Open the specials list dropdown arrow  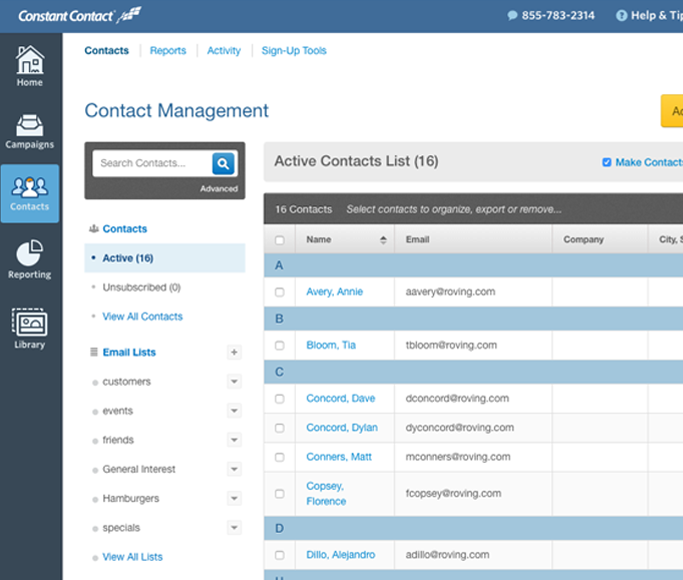234,527
